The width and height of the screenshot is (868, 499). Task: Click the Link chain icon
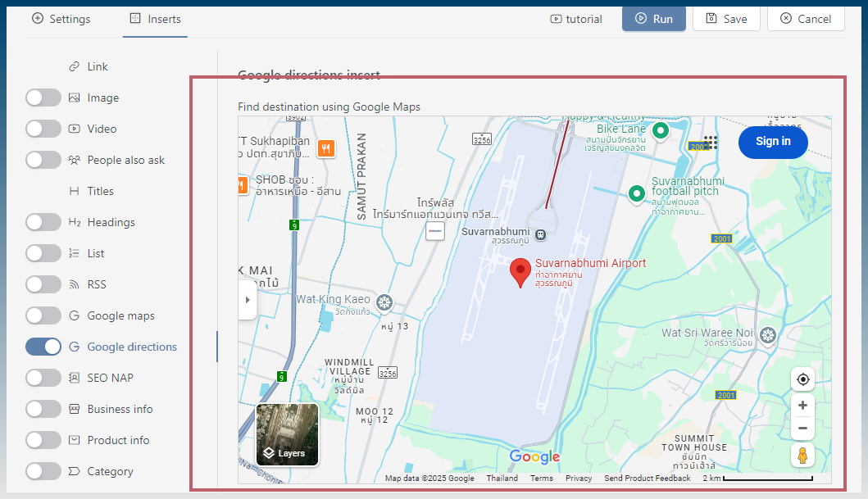tap(75, 66)
